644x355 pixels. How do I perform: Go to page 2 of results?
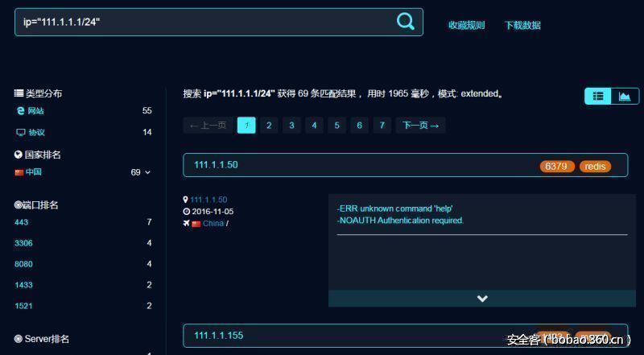click(x=269, y=125)
